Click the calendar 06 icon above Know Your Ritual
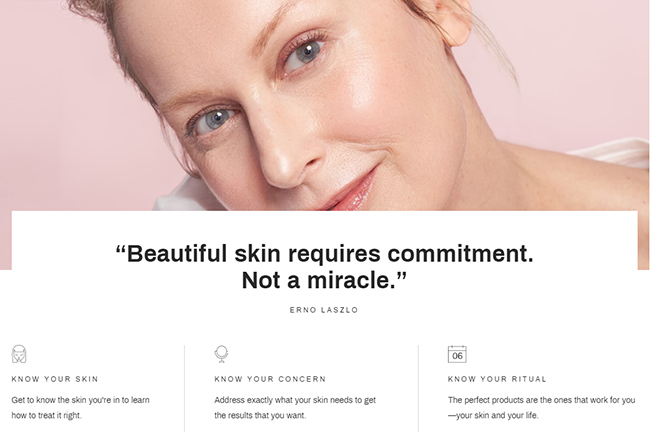This screenshot has height=436, width=650. [x=457, y=354]
